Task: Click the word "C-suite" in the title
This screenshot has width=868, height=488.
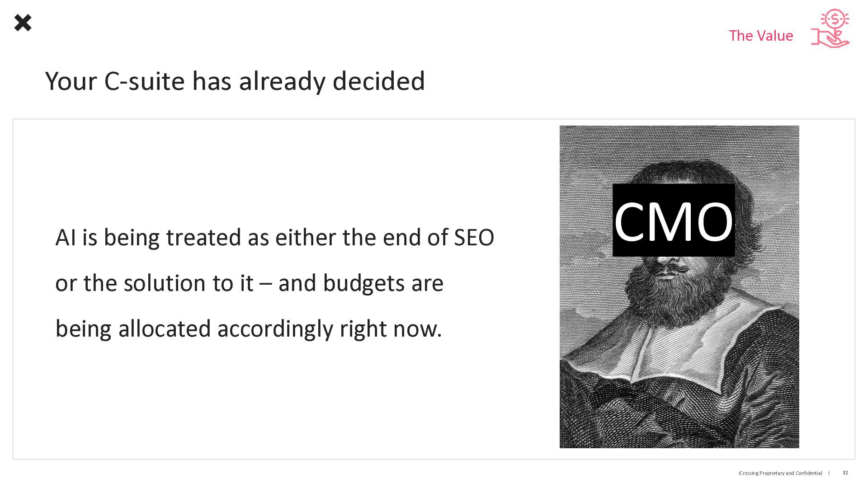Action: point(145,81)
